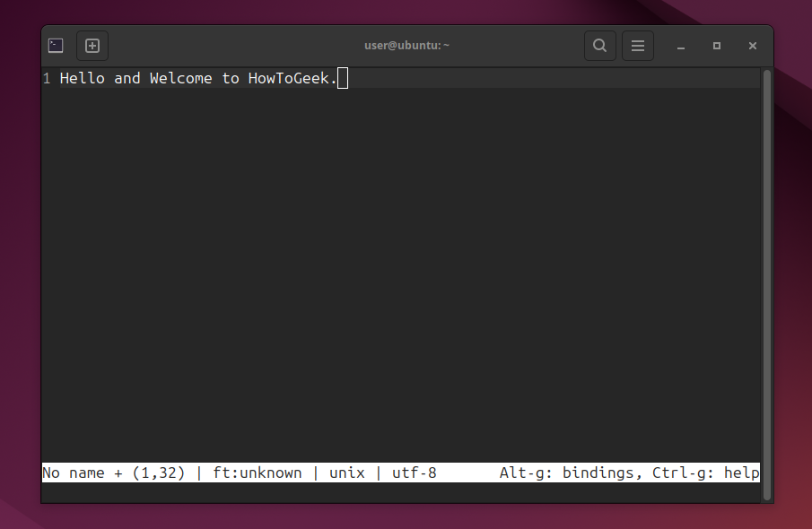812x529 pixels.
Task: Place cursor on the word "and"
Action: pos(127,78)
